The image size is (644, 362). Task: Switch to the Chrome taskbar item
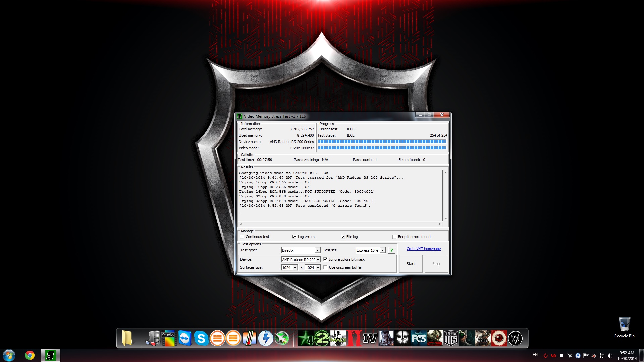pos(30,355)
